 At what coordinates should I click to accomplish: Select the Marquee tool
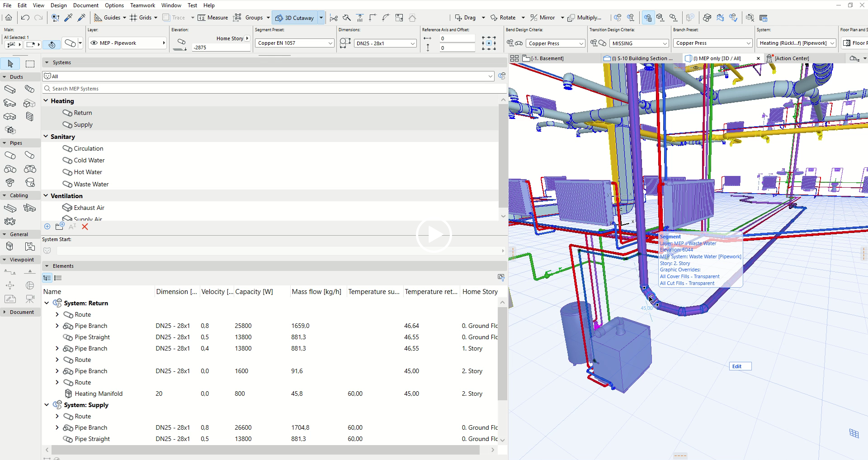[30, 64]
